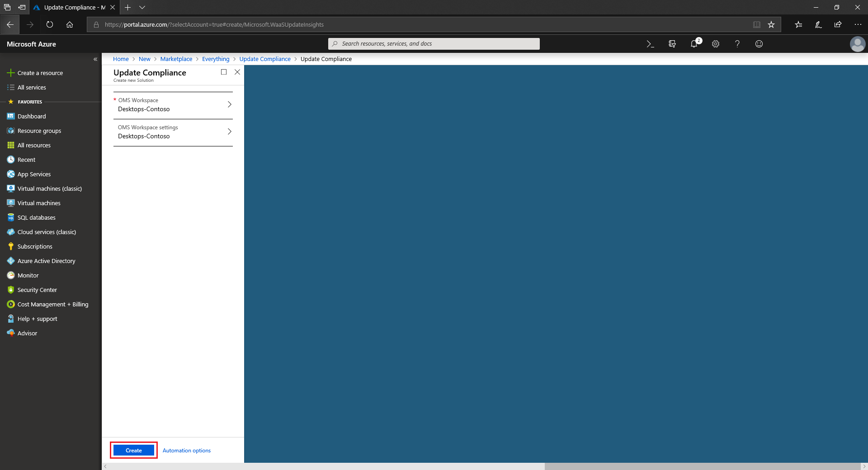The height and width of the screenshot is (470, 868).
Task: Open Automation options link
Action: coord(187,451)
